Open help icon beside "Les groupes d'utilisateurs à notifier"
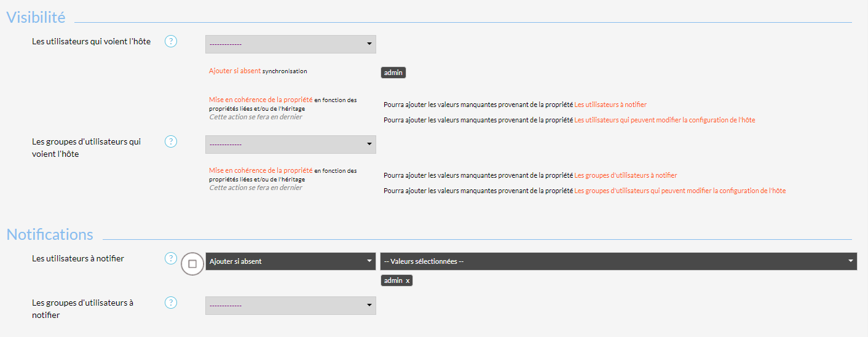Screen dimensions: 868x337 click(171, 303)
